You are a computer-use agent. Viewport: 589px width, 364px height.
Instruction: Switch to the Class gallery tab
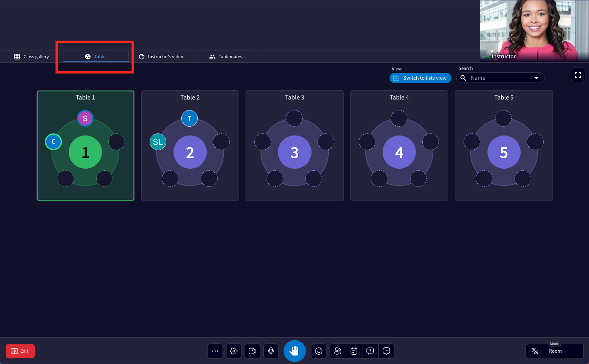click(32, 57)
